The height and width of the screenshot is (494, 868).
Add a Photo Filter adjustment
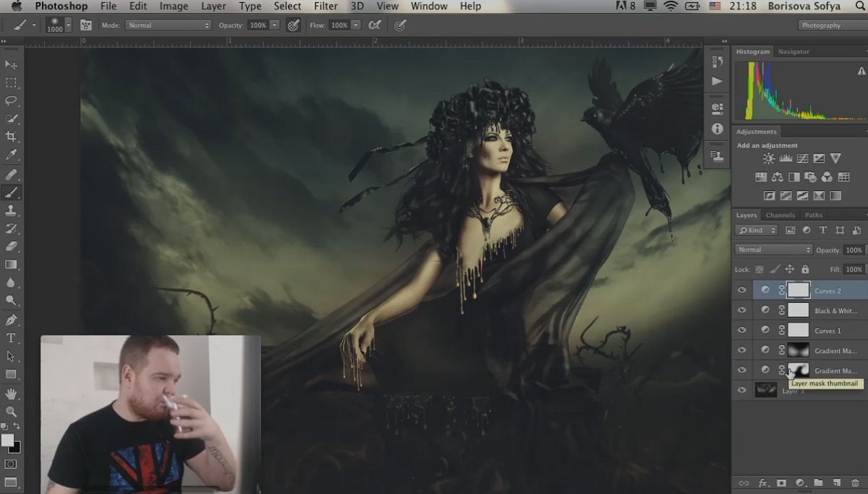pyautogui.click(x=810, y=176)
